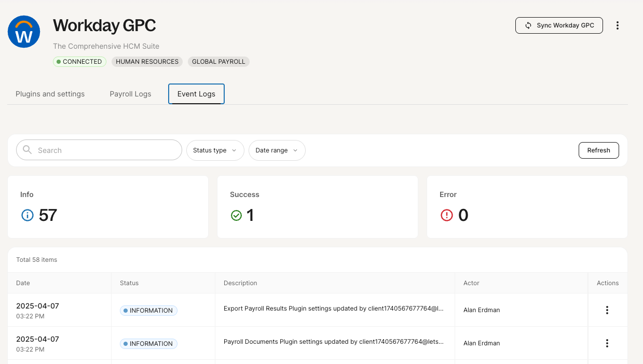Screen dimensions: 643x364
Task: Click date 2025-04-07 in Payroll Documents row
Action: click(x=37, y=339)
